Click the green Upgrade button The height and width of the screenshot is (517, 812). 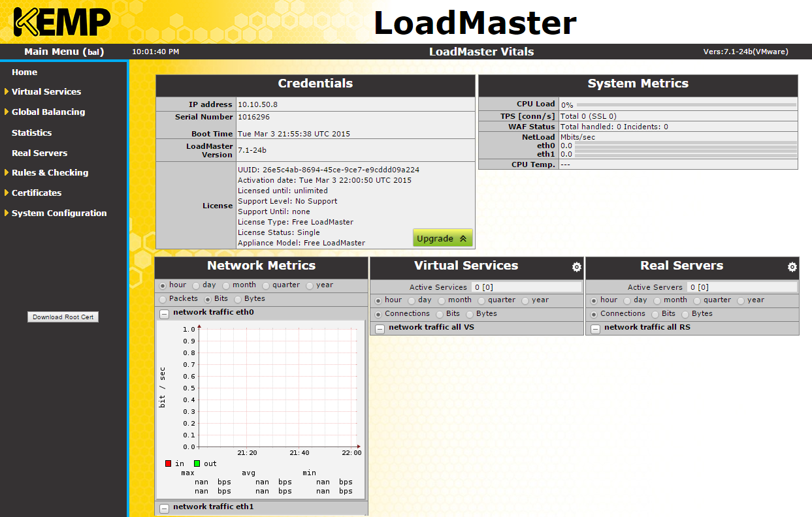tap(442, 238)
